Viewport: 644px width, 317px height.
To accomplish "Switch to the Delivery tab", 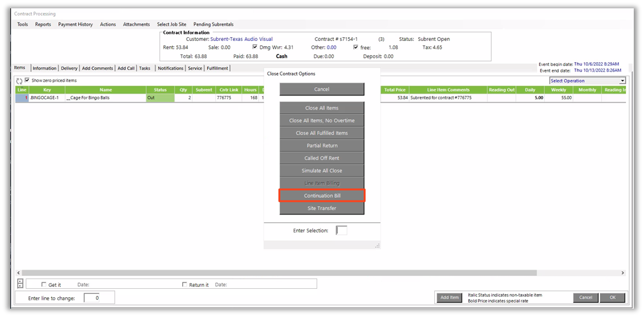I will [x=69, y=68].
